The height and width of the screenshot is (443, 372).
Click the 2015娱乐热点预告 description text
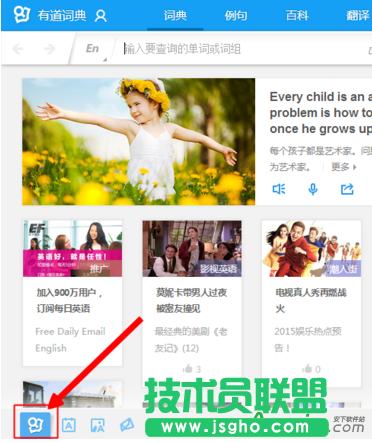point(308,340)
